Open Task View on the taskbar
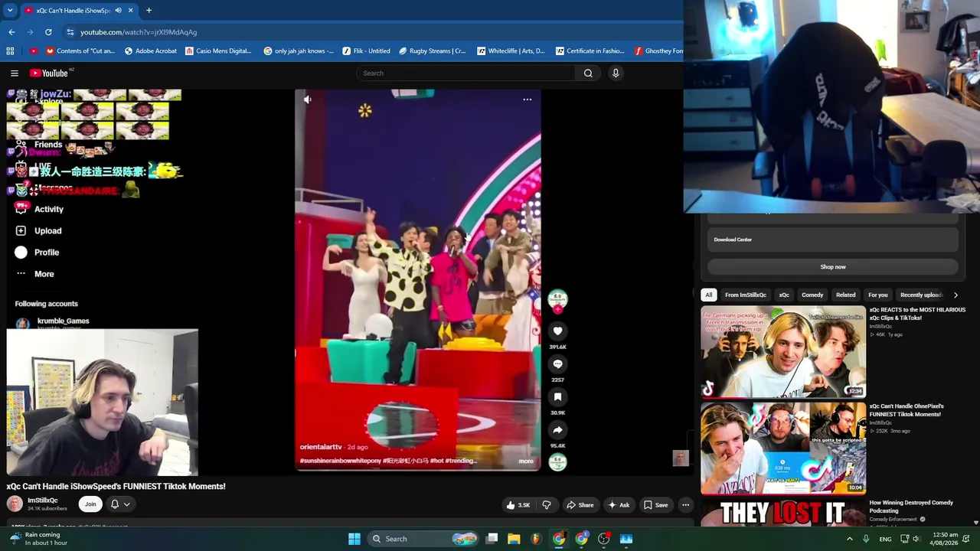Image resolution: width=980 pixels, height=551 pixels. click(492, 539)
